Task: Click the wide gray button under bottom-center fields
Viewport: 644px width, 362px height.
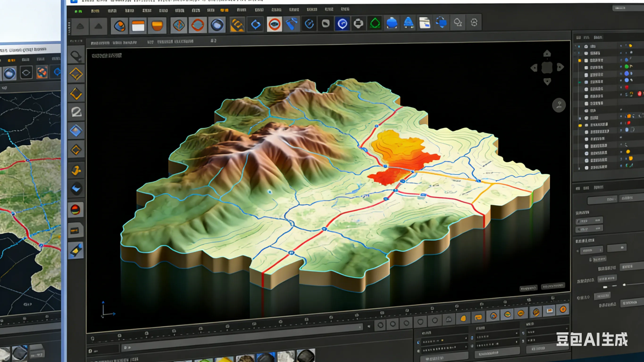Action: (x=497, y=353)
